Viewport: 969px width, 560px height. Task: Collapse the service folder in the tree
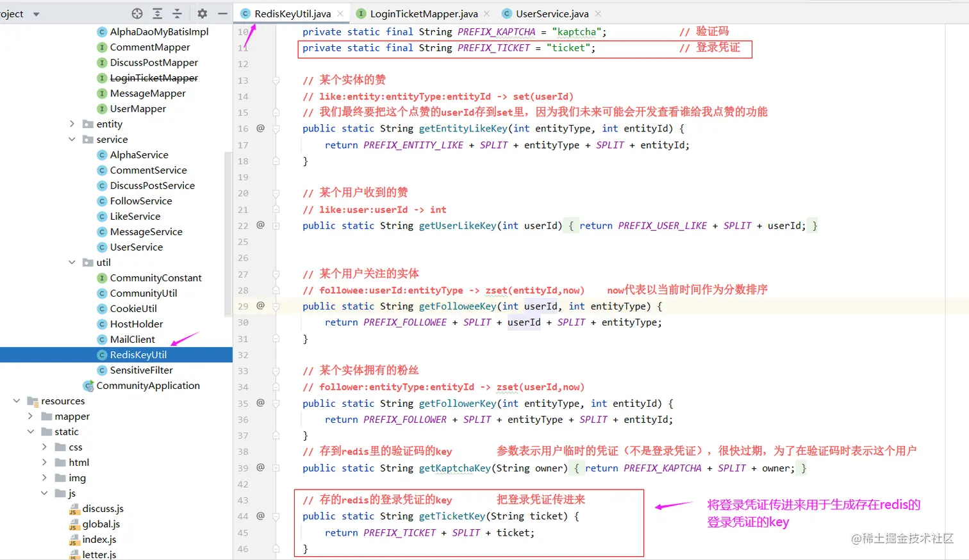click(x=72, y=139)
